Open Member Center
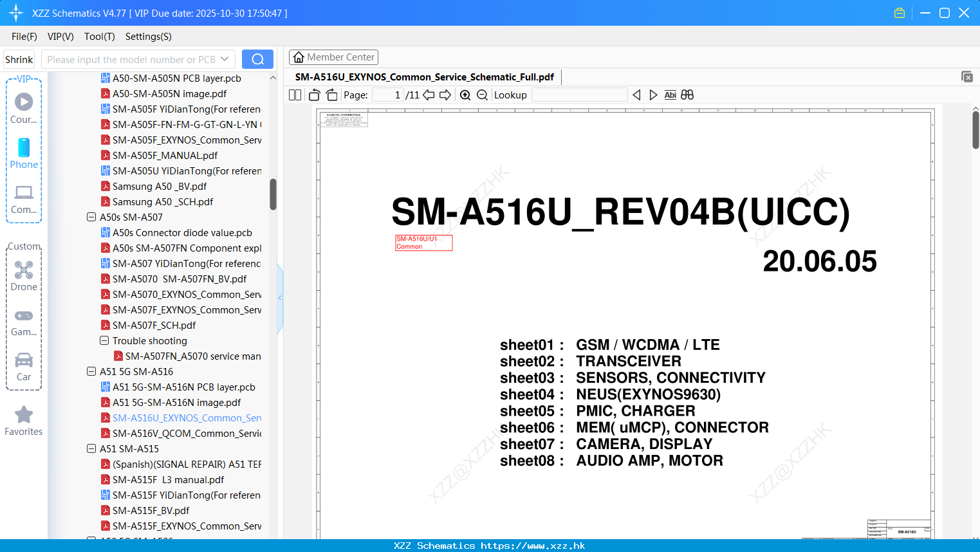Image resolution: width=980 pixels, height=552 pixels. click(x=333, y=57)
